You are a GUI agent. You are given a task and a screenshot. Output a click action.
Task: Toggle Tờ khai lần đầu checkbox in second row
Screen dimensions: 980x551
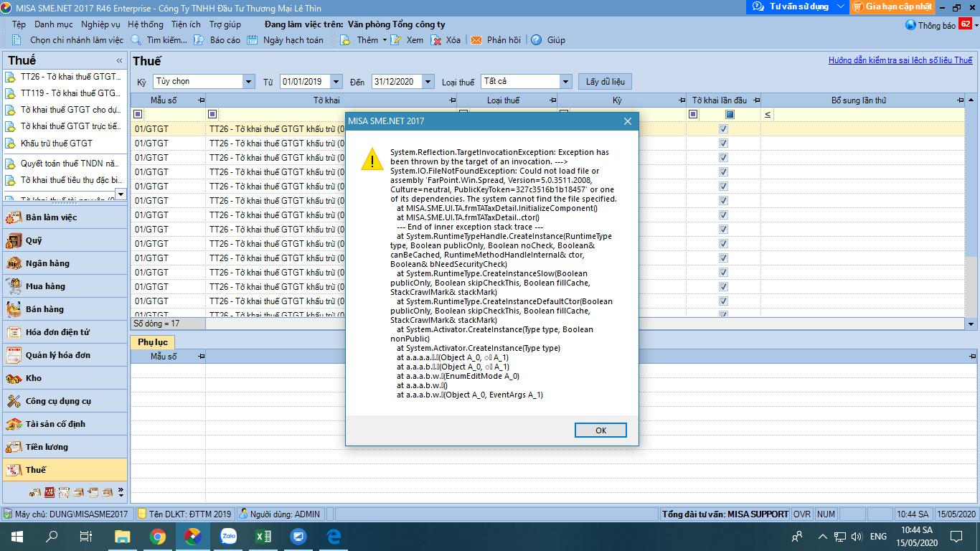coord(723,143)
